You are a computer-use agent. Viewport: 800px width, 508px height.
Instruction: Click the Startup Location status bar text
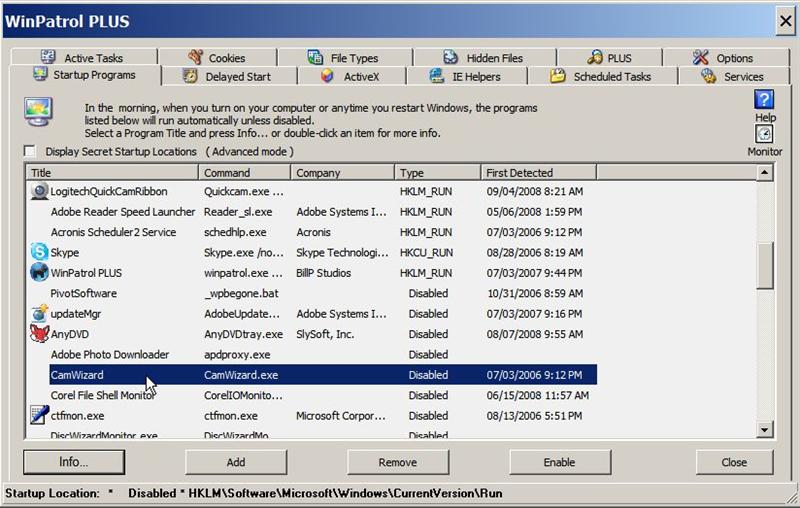point(254,493)
